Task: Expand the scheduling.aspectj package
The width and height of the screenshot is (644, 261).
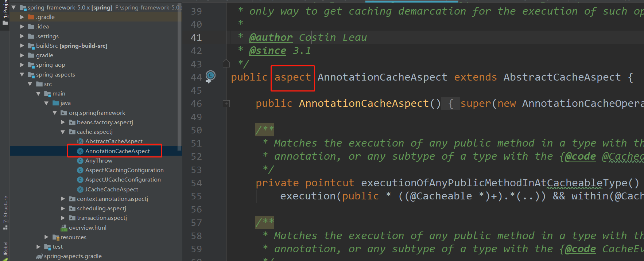Action: (63, 209)
